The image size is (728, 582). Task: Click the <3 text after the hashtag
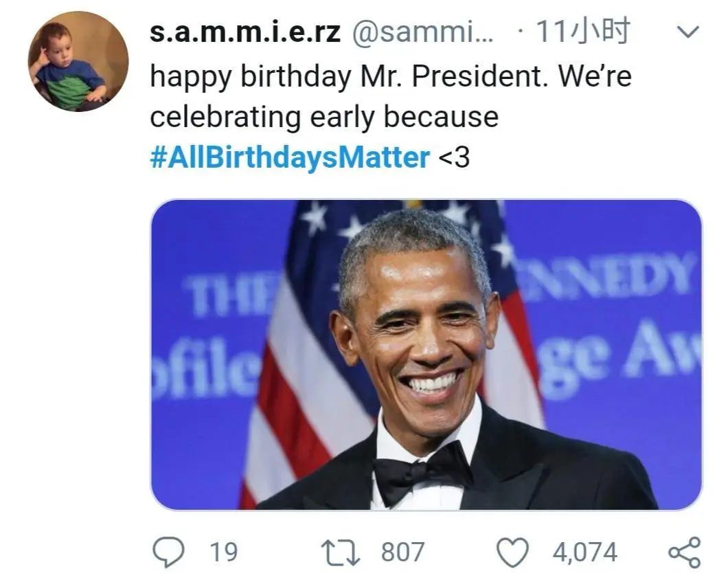[x=454, y=157]
